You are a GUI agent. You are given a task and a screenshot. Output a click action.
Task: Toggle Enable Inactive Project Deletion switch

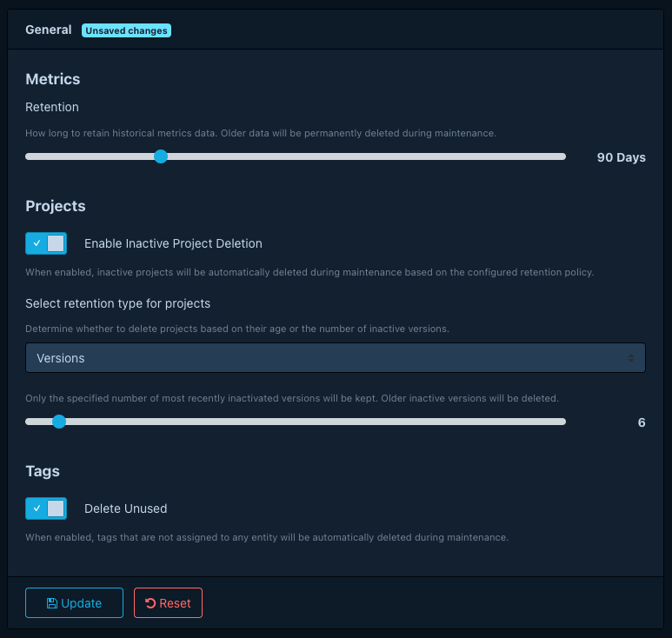[46, 243]
